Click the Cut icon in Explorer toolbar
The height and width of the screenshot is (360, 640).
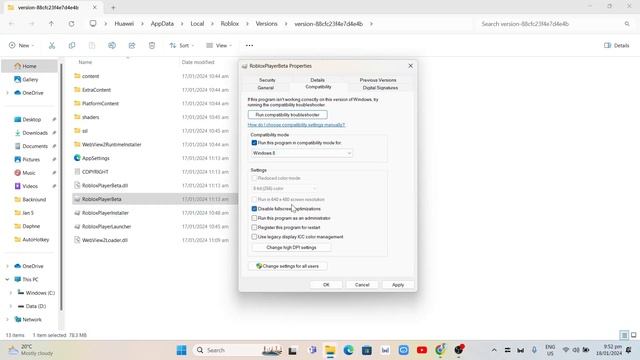(52, 45)
